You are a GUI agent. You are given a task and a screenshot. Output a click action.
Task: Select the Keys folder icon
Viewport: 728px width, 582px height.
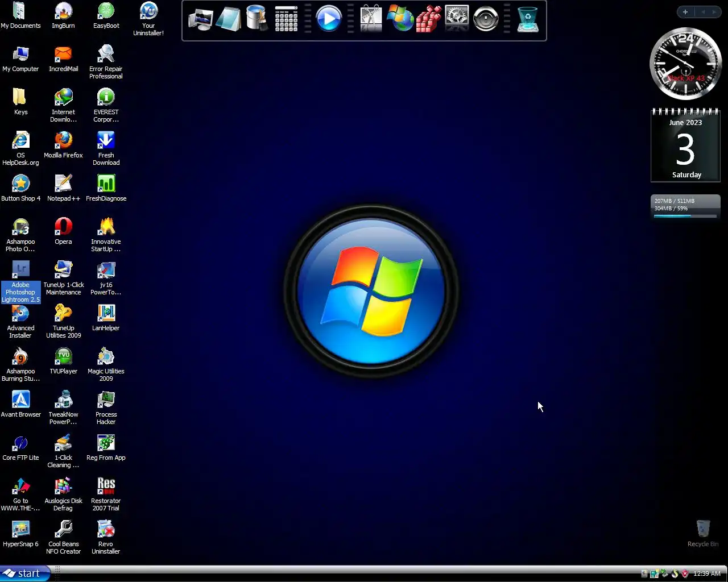(x=20, y=102)
